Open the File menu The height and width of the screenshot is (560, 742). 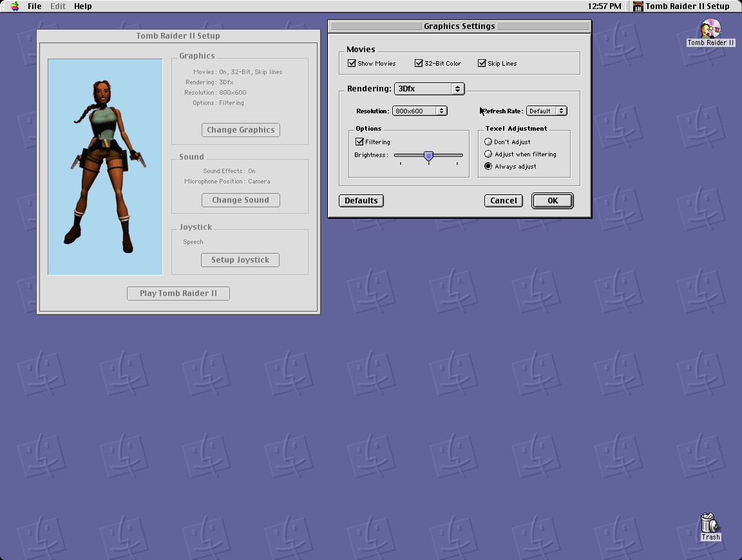point(35,6)
